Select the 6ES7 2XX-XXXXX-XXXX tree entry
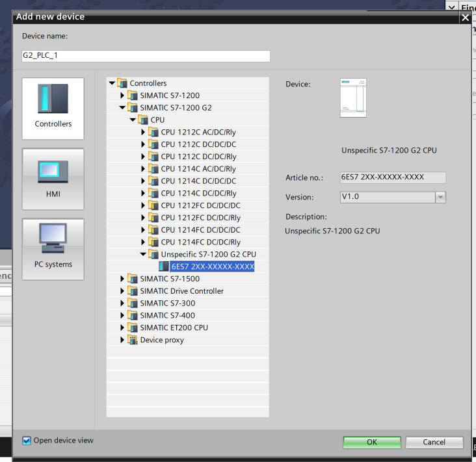This screenshot has width=476, height=462. coord(212,266)
